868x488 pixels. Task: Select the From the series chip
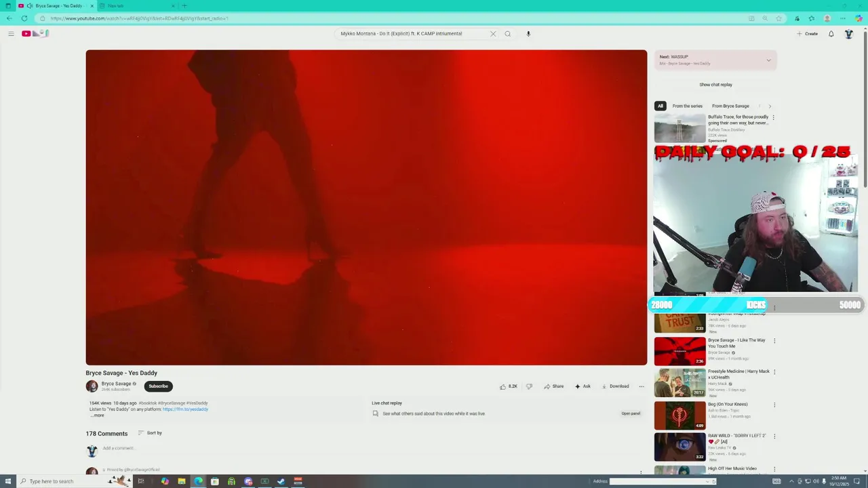pos(687,106)
